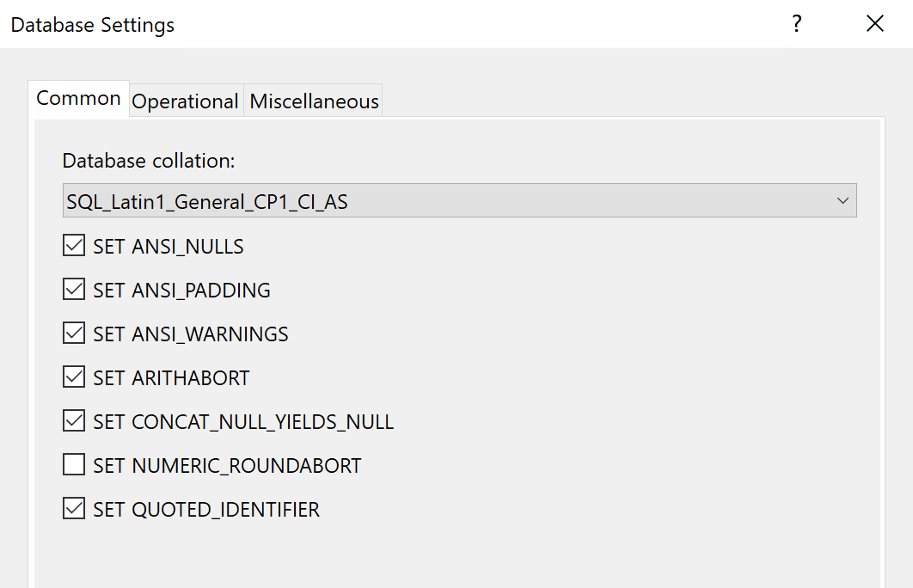
Task: Click the "Database collation:" label
Action: (149, 161)
